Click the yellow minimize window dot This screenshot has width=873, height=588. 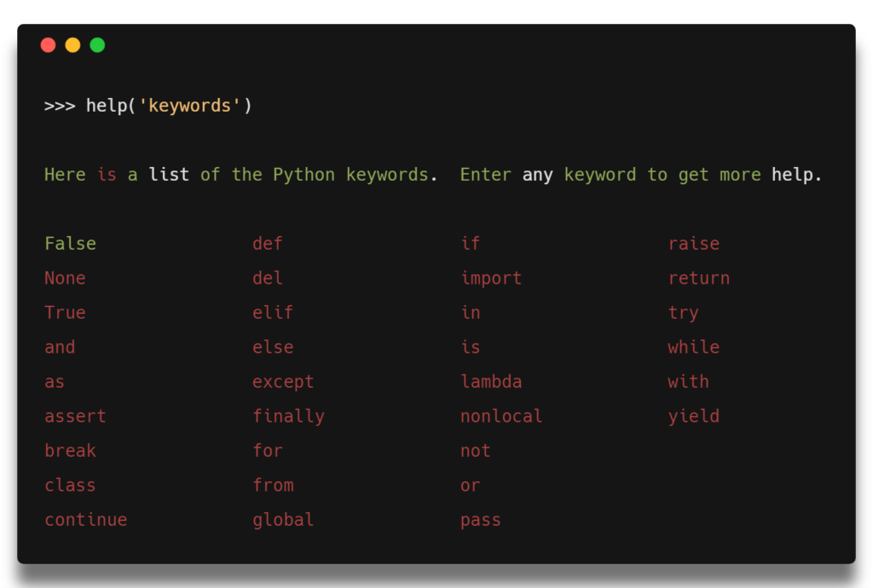coord(72,45)
